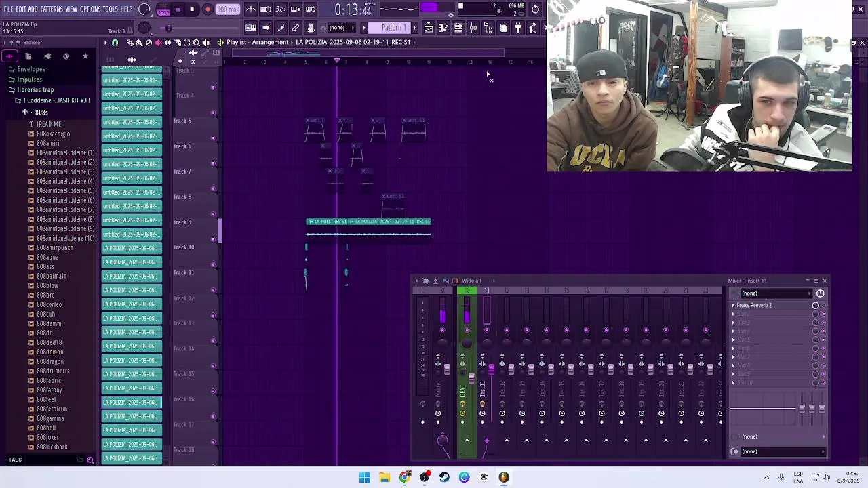This screenshot has width=868, height=488.
Task: Open File Explorer from the taskbar
Action: pos(384,477)
